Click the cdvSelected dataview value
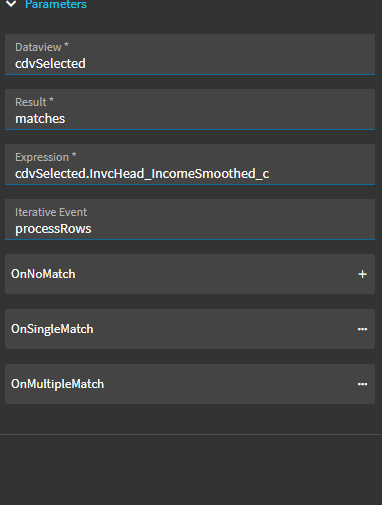The height and width of the screenshot is (505, 382). click(50, 63)
